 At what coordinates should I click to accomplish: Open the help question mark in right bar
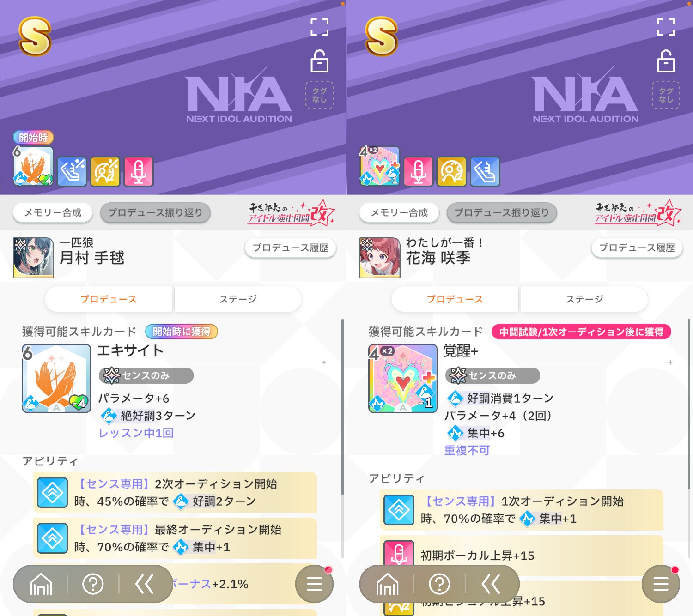(x=439, y=585)
